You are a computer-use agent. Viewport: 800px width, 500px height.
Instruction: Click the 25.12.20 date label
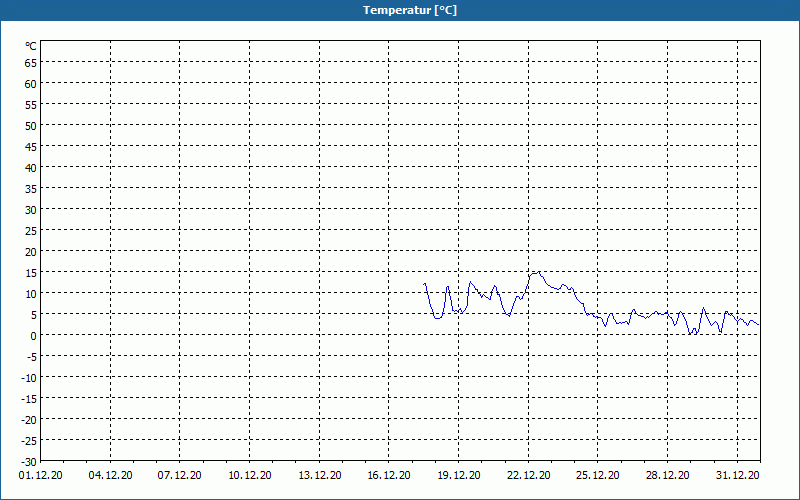598,475
